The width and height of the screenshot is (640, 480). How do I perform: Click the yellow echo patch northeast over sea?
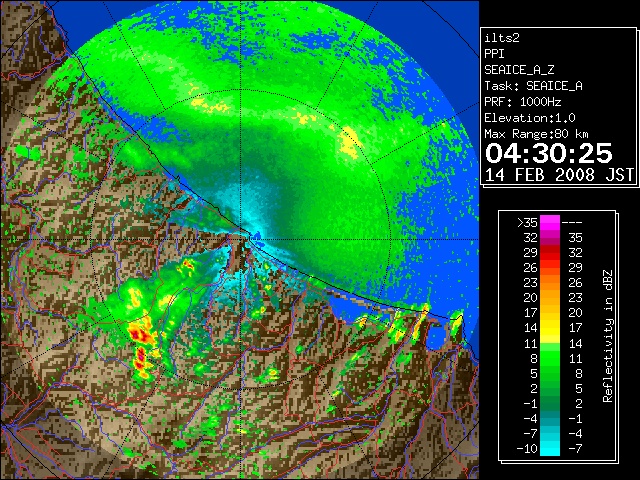350,143
